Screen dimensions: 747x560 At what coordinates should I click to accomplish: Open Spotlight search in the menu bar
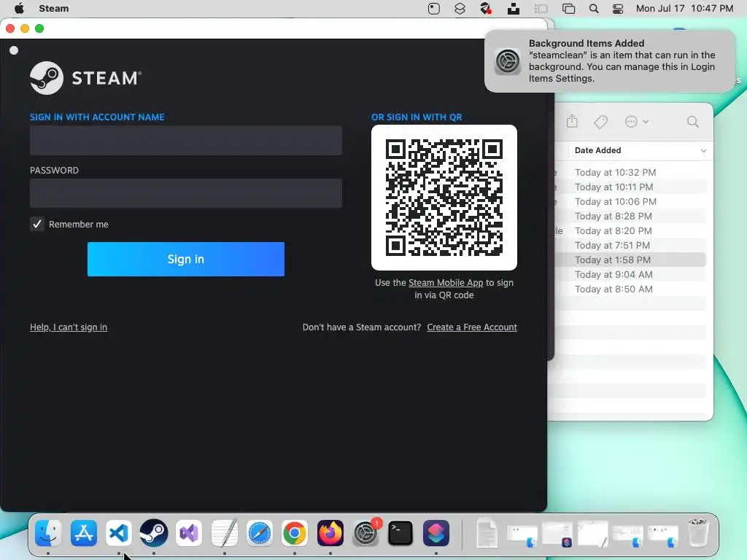pyautogui.click(x=594, y=9)
